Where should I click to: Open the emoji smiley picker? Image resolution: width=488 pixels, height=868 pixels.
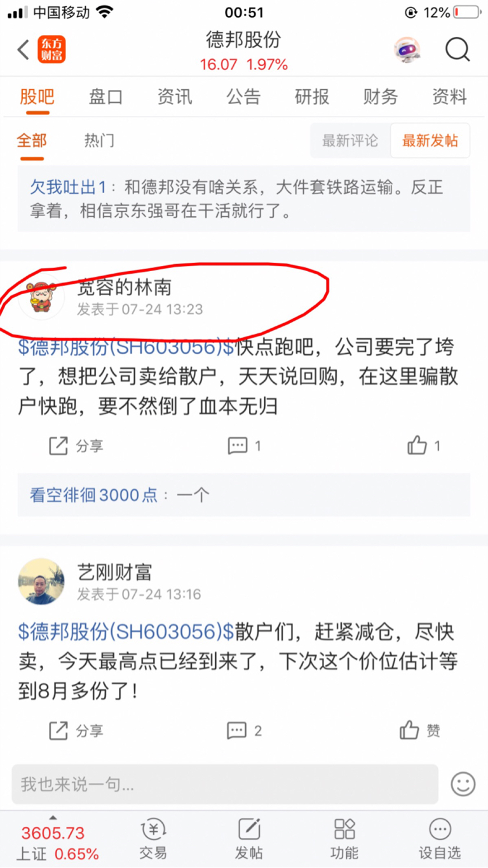463,784
